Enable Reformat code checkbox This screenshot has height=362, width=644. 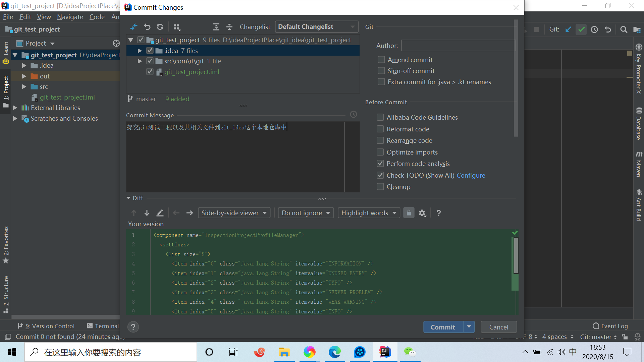click(380, 129)
